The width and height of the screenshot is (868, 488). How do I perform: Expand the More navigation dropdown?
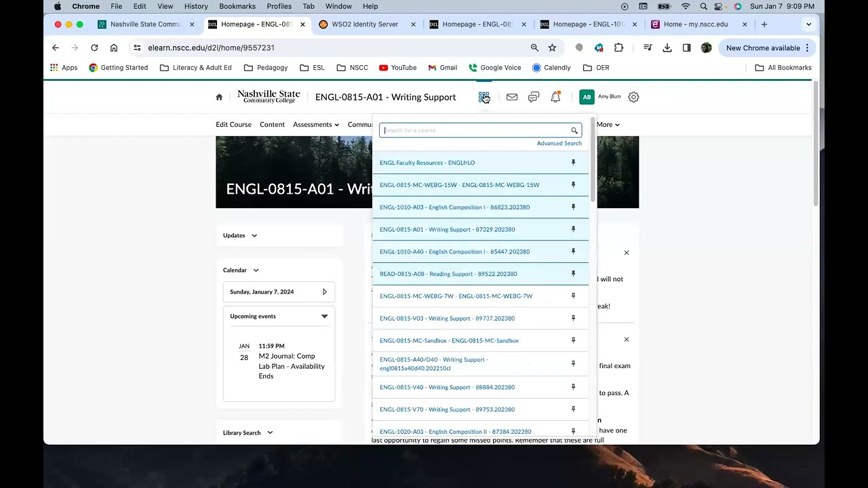pyautogui.click(x=608, y=125)
